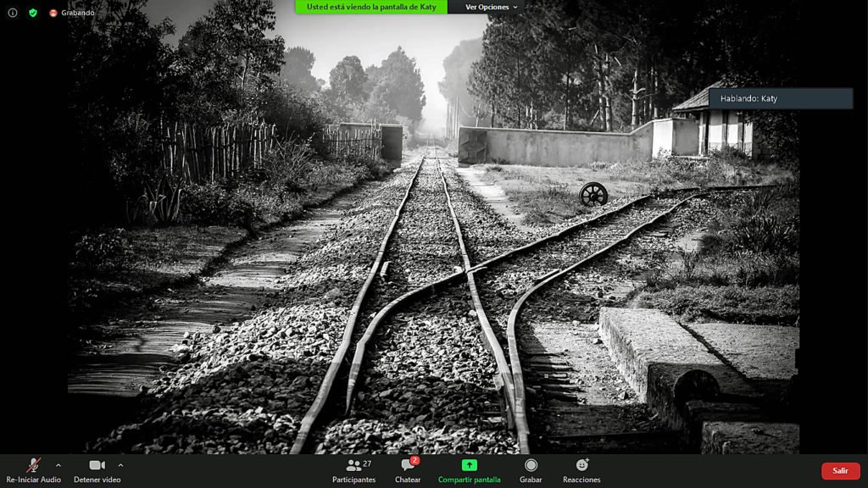Unmute with the crossed-out microphone icon
This screenshot has width=868, height=488.
[x=33, y=465]
